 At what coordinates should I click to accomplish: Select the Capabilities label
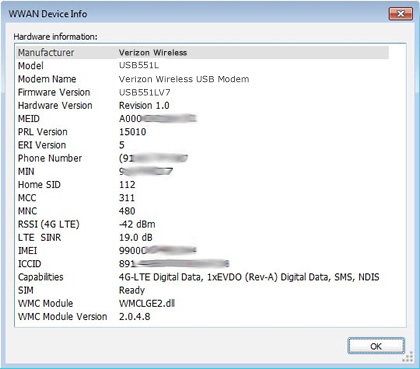(x=41, y=277)
